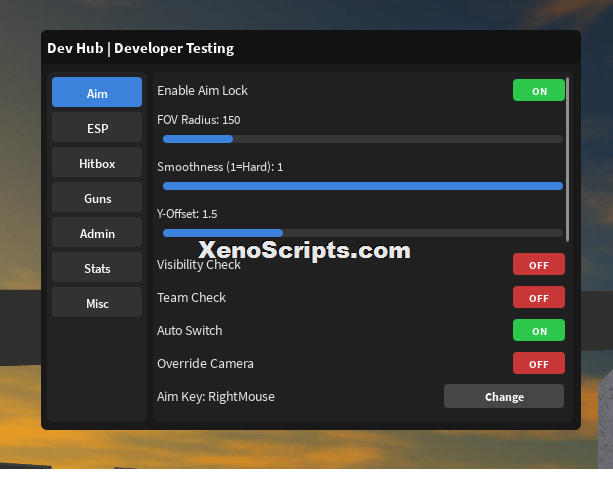Viewport: 613px width, 499px height.
Task: Click the 'Auto Switch' label
Action: coord(190,331)
